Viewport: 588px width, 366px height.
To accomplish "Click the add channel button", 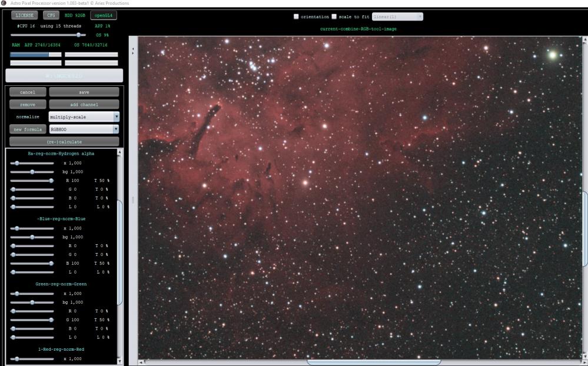I will click(84, 104).
